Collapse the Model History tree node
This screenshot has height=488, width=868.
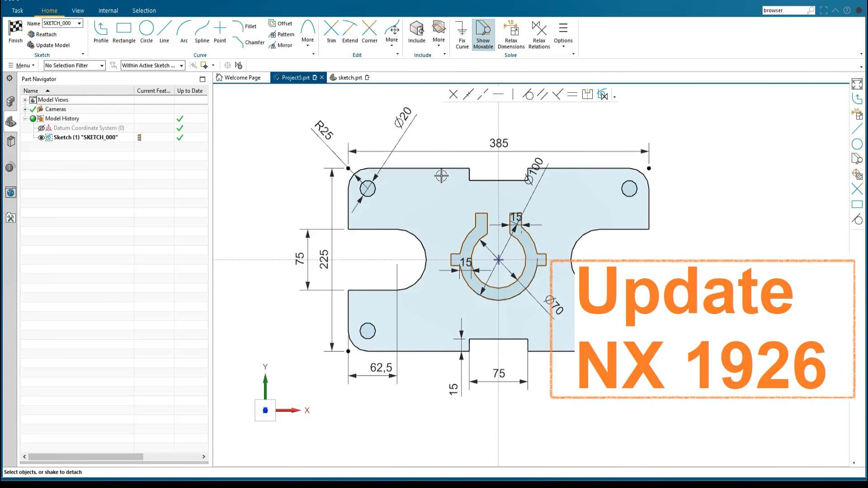point(25,118)
